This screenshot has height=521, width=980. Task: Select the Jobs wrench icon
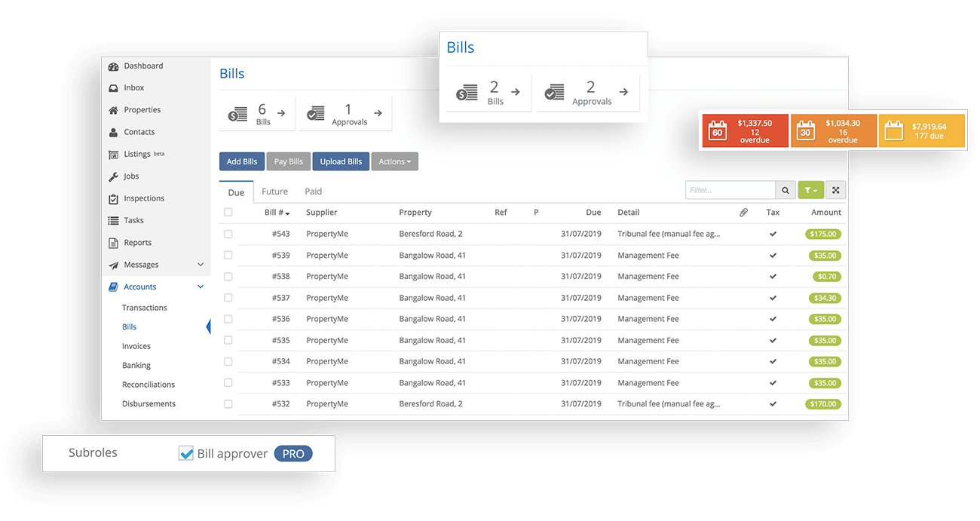113,176
